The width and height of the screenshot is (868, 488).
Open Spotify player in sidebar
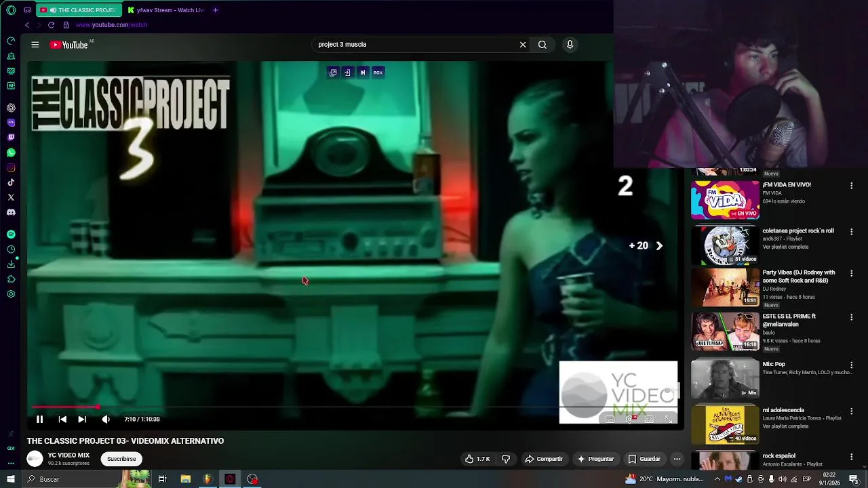point(11,234)
